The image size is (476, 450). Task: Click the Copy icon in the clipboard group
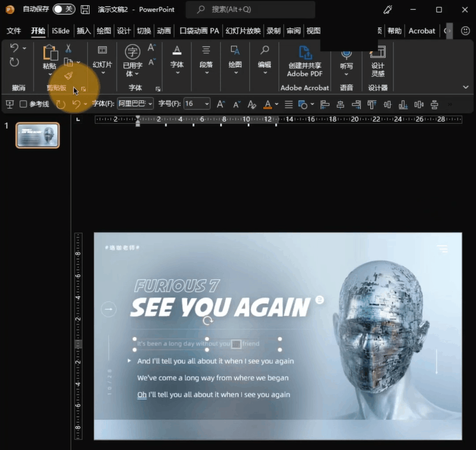tap(68, 62)
